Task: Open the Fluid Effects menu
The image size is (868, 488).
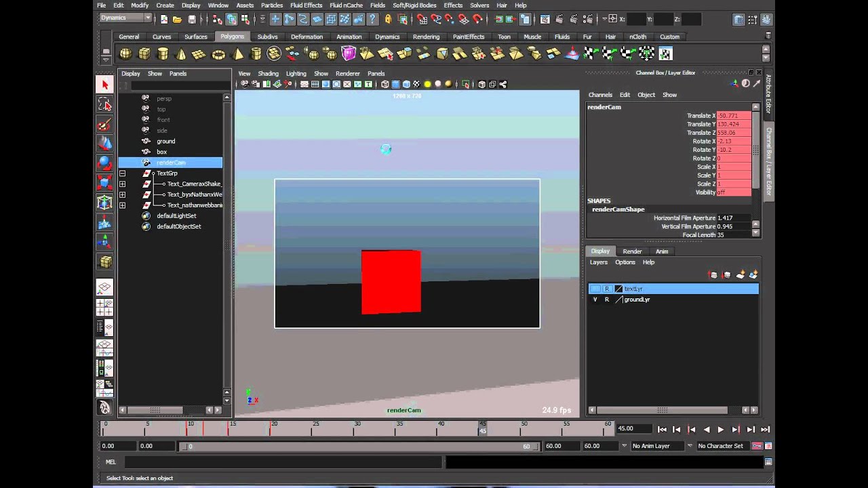Action: pos(307,5)
